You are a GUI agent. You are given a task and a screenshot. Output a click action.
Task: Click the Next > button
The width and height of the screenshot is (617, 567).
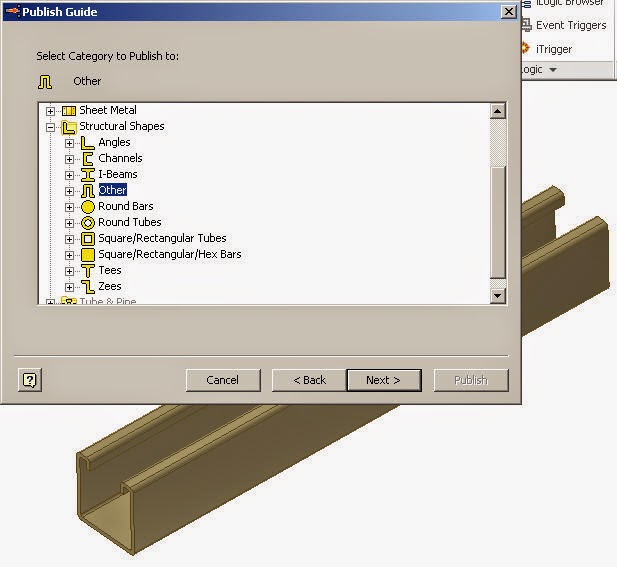pos(384,380)
